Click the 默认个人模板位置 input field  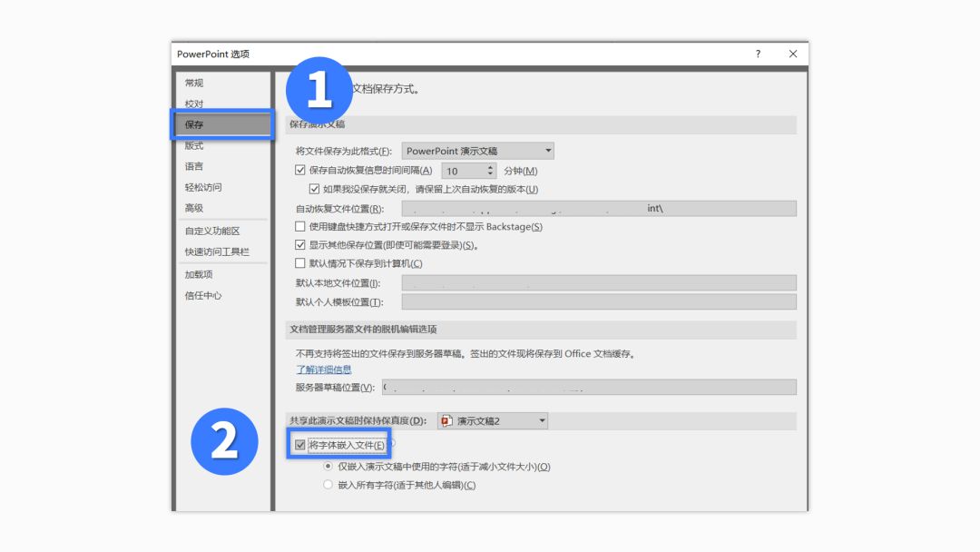pyautogui.click(x=599, y=302)
